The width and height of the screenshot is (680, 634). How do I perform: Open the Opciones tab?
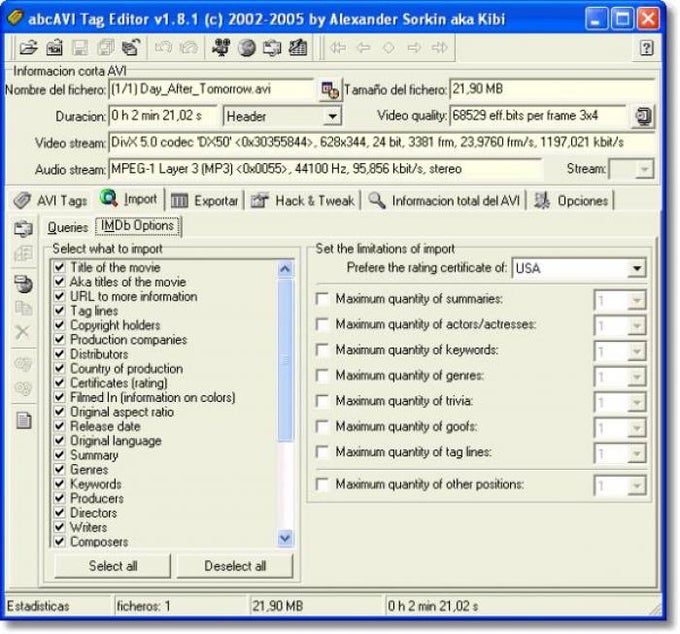570,201
